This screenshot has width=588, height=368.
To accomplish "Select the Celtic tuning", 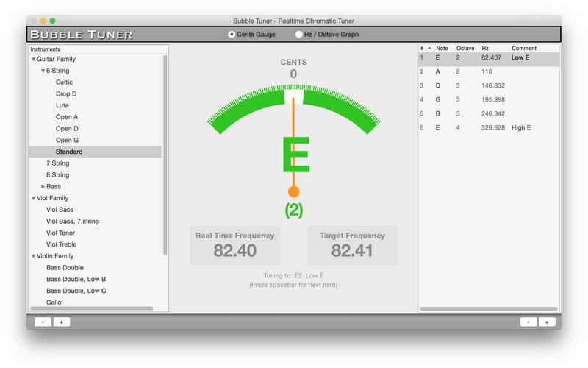I will [x=64, y=82].
